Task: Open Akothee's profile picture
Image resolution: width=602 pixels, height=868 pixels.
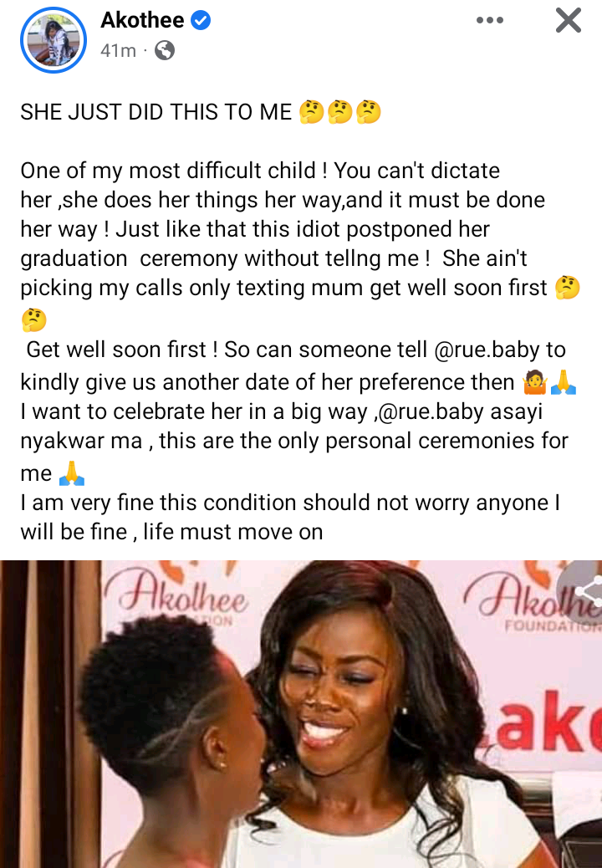Action: point(54,40)
